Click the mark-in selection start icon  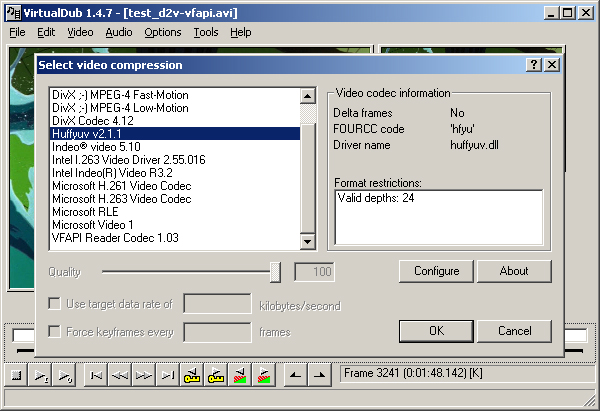[293, 376]
